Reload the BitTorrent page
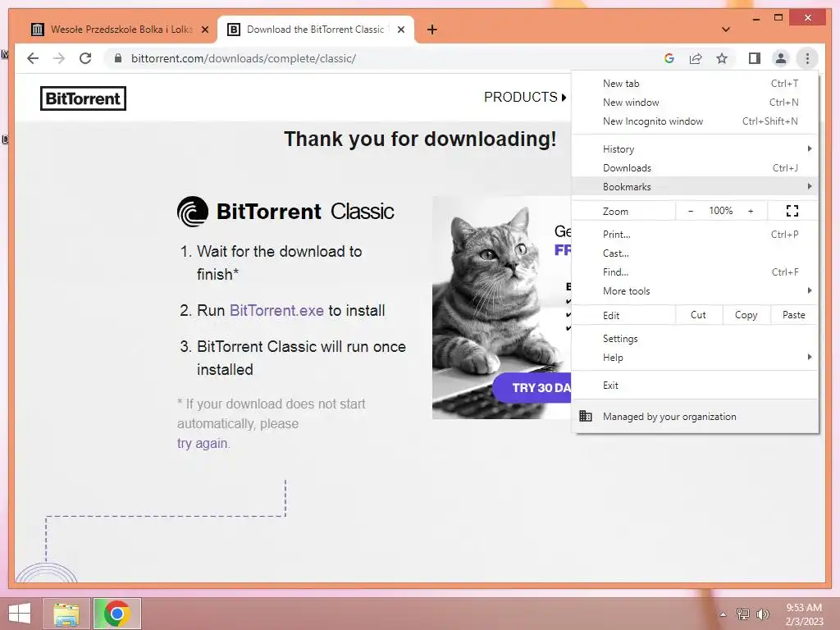 point(85,58)
